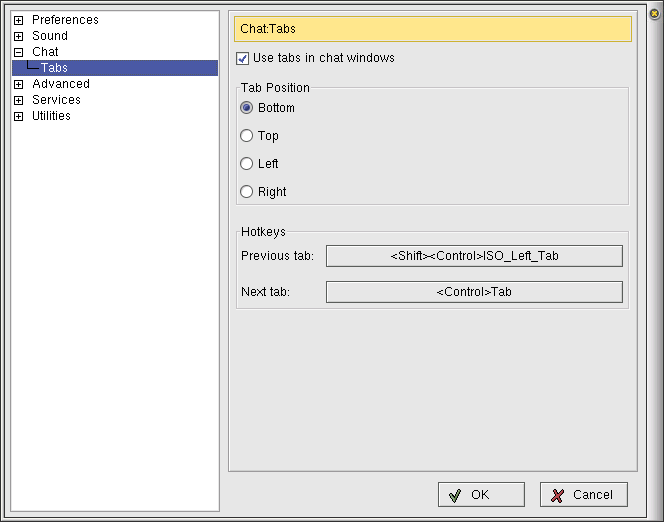Change the Next tab hotkey
Screen dimensions: 664x522
(x=474, y=292)
